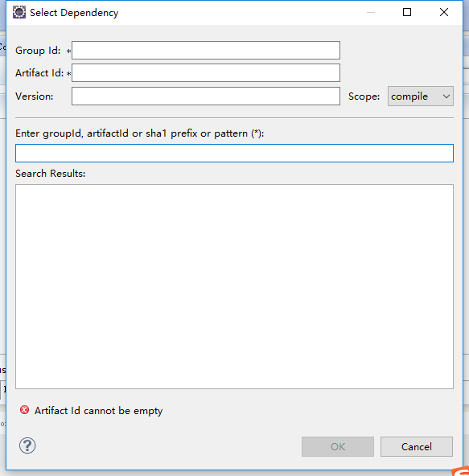Open the Scope compile dropdown
Viewport: 469px width, 476px height.
(x=421, y=96)
